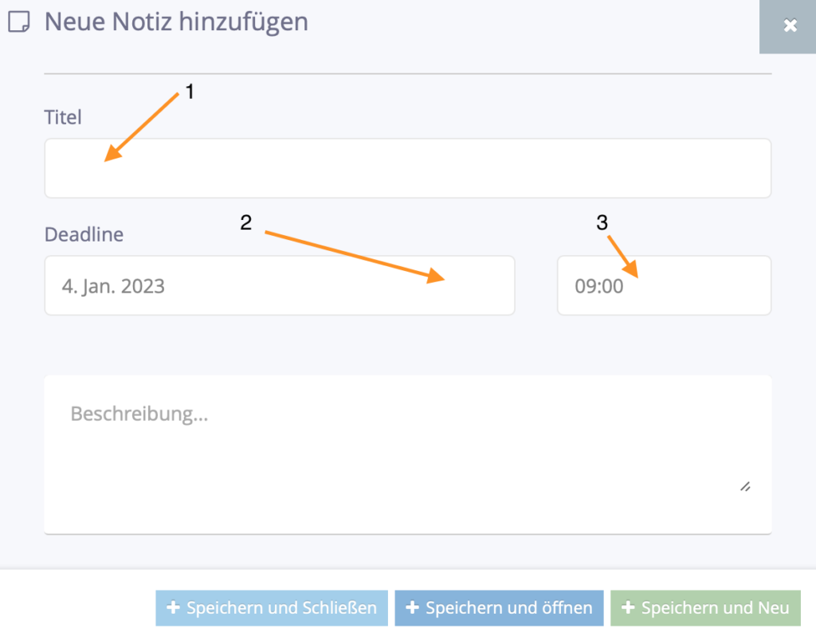Click the textarea resize grip in Beschreibung
This screenshot has height=644, width=816.
point(745,486)
